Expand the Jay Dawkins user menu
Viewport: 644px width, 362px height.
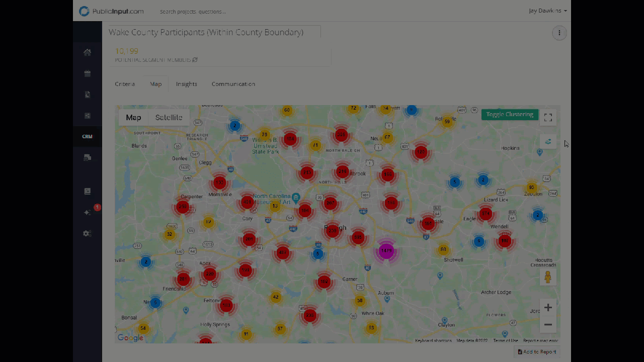point(547,11)
